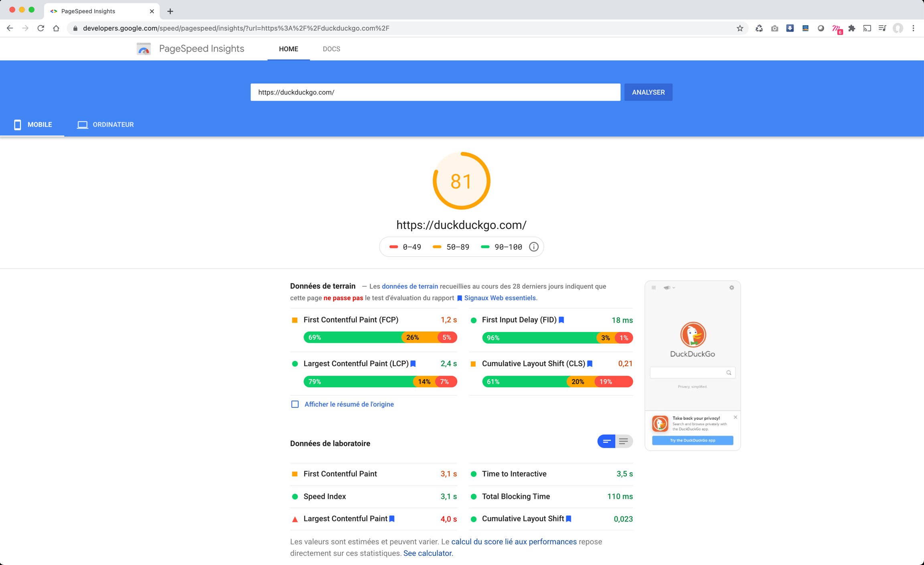Reload the page
Viewport: 924px width, 565px height.
(x=41, y=28)
